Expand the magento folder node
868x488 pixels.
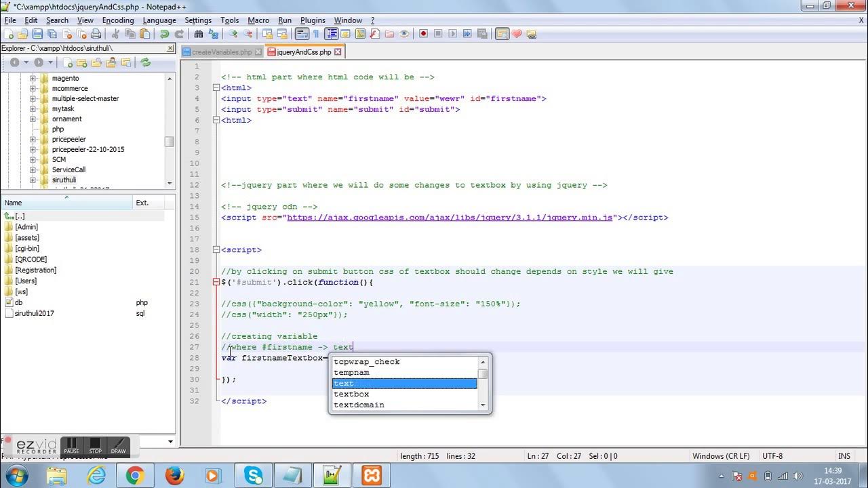[x=33, y=79]
